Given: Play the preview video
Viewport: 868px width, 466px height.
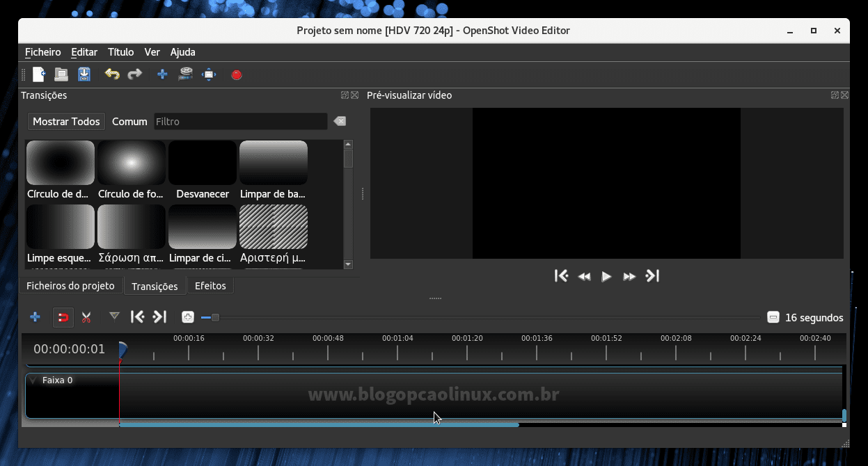Looking at the screenshot, I should (606, 276).
